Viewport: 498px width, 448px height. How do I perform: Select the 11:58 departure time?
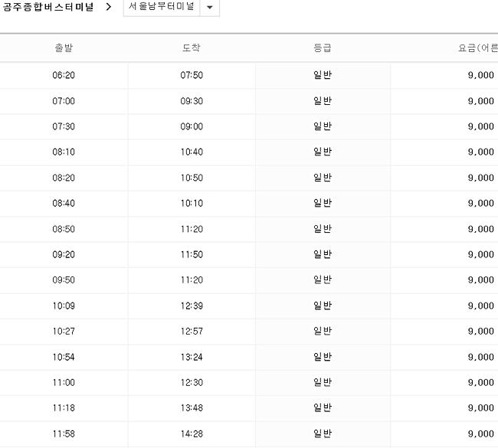click(64, 433)
